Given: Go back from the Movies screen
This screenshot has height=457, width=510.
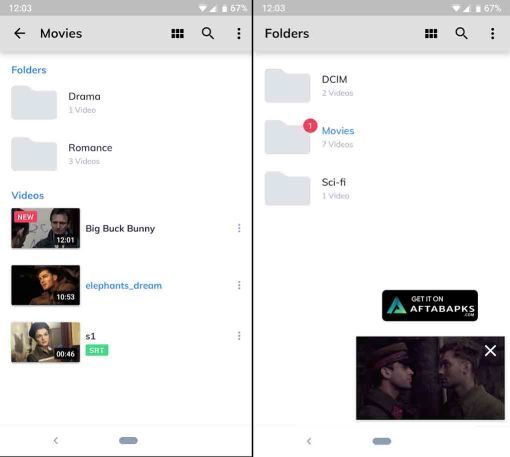Looking at the screenshot, I should point(20,33).
